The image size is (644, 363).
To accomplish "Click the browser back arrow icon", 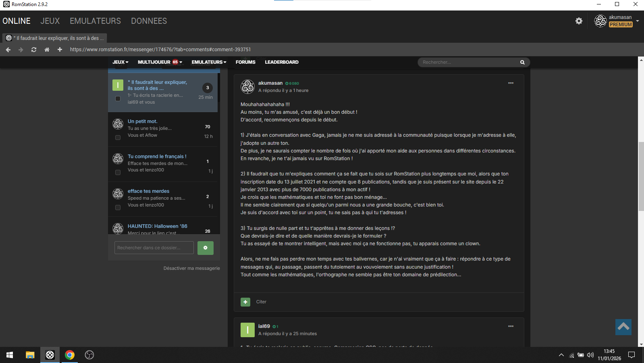I will (8, 50).
